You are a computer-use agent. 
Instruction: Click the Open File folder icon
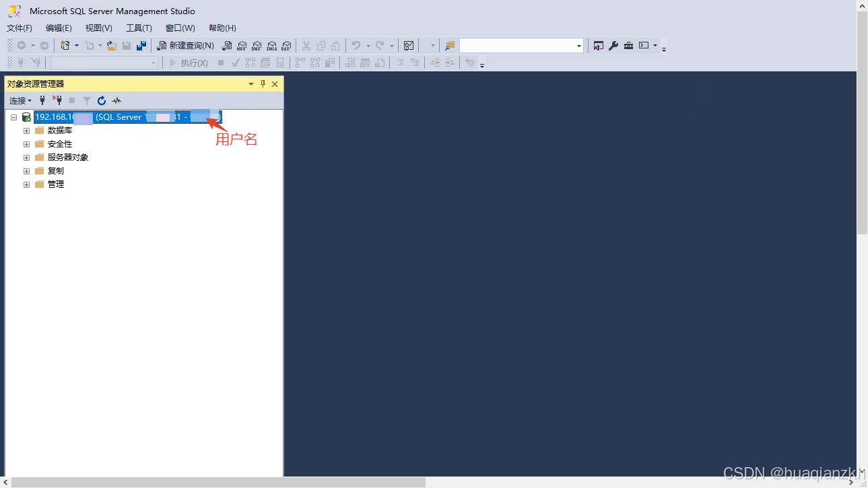(x=112, y=46)
